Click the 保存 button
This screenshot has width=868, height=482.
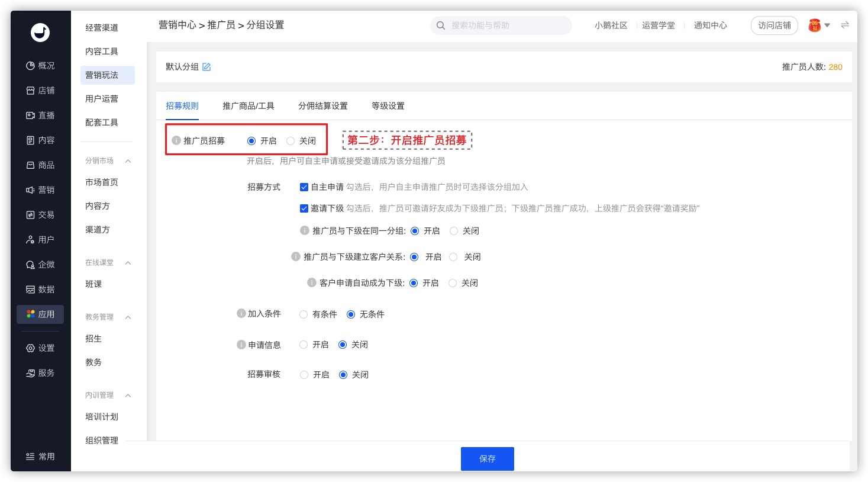tap(487, 459)
